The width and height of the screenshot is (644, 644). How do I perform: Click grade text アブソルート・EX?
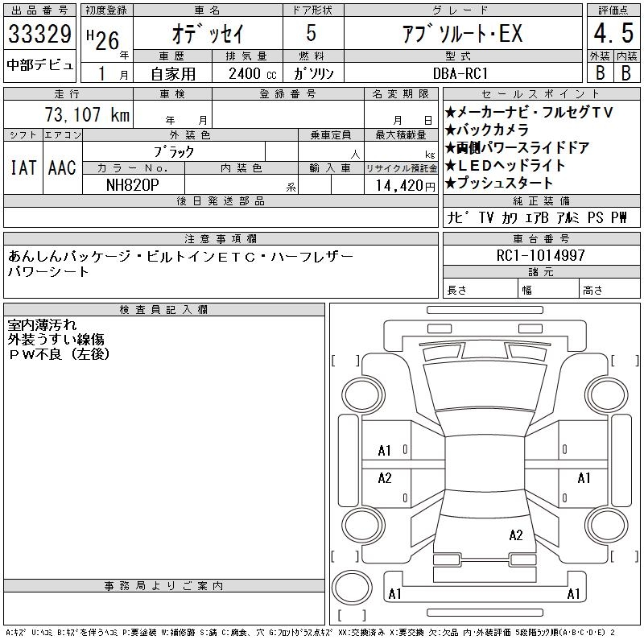[x=463, y=34]
